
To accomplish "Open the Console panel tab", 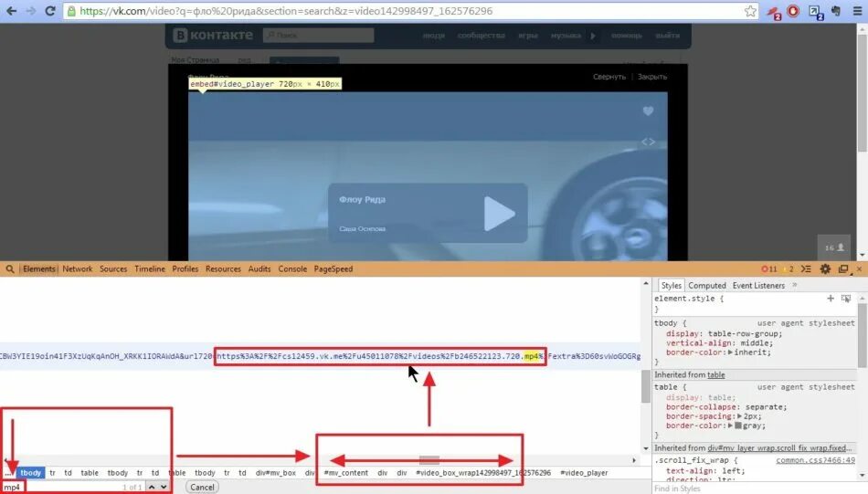I will [x=292, y=268].
